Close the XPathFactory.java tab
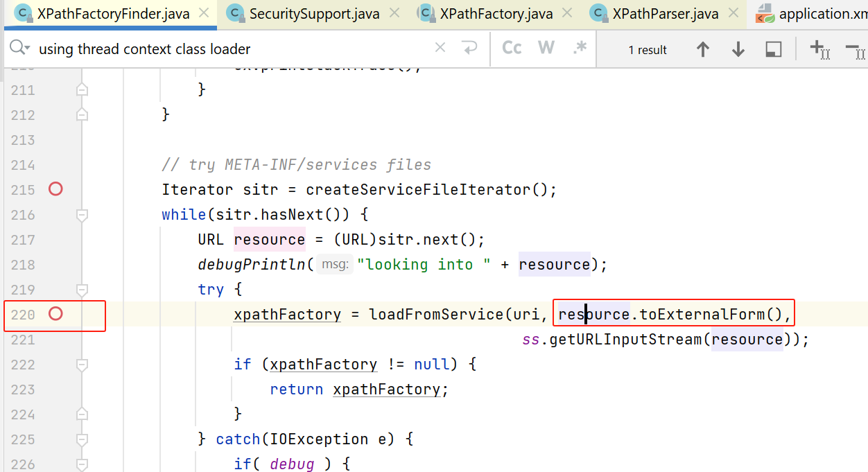868x472 pixels. (567, 13)
